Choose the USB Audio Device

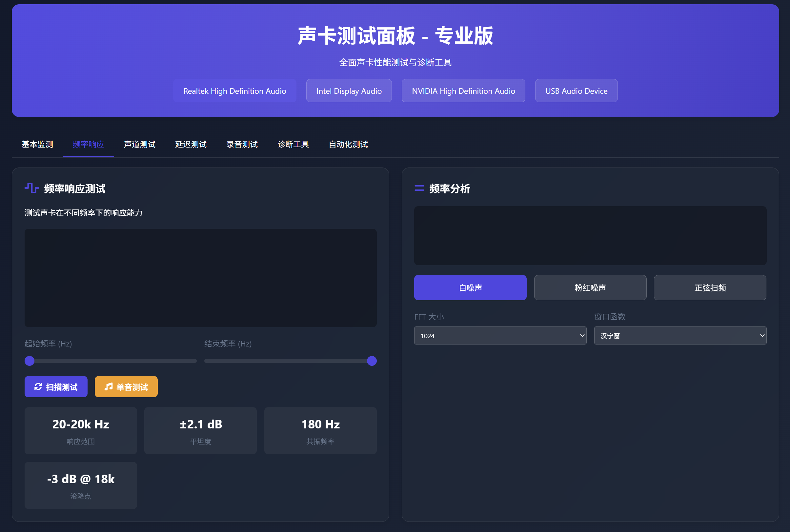click(x=576, y=91)
